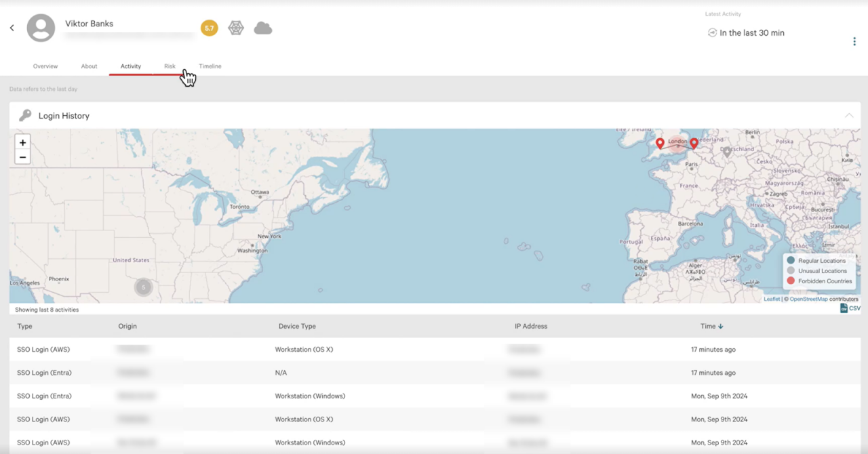868x454 pixels.
Task: Click the Device Type column header
Action: click(x=297, y=327)
